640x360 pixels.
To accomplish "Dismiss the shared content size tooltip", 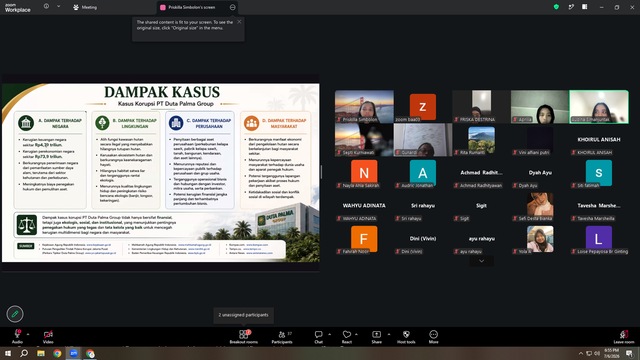I will coord(239,22).
